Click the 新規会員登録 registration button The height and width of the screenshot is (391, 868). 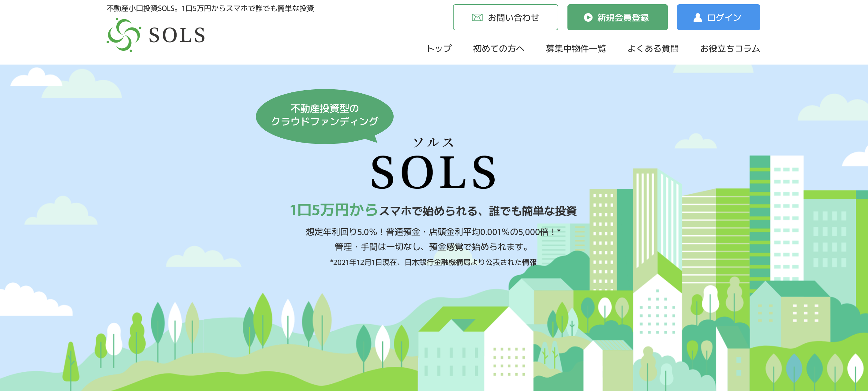pos(617,17)
